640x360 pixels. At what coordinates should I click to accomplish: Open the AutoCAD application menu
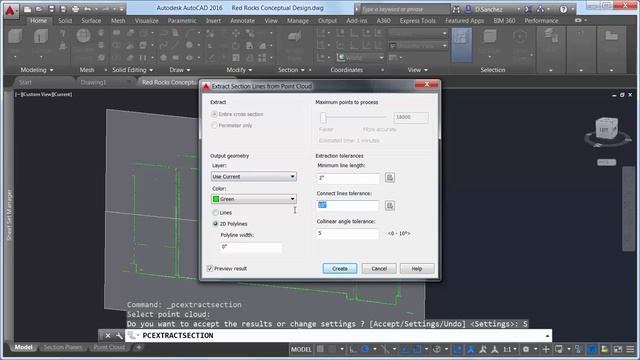click(10, 11)
